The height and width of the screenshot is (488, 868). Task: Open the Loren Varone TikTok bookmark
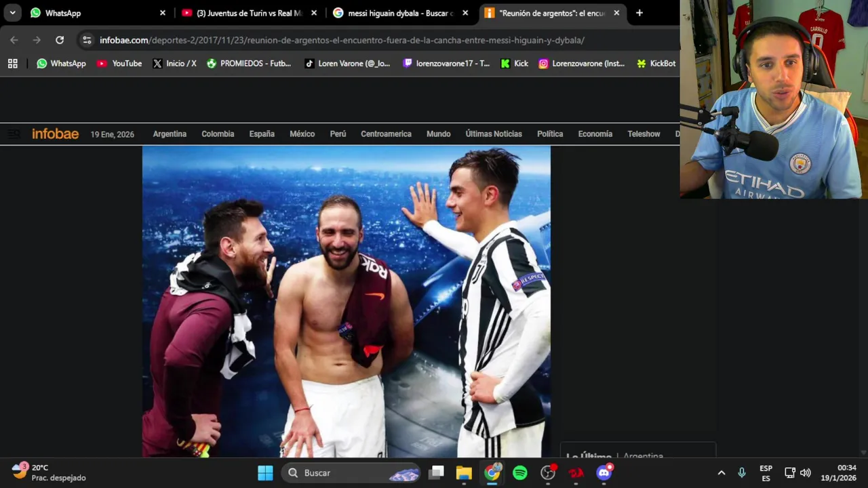pyautogui.click(x=347, y=63)
